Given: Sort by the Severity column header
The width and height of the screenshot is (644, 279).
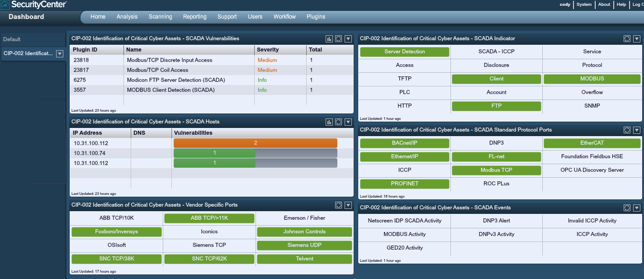Looking at the screenshot, I should pyautogui.click(x=280, y=50).
